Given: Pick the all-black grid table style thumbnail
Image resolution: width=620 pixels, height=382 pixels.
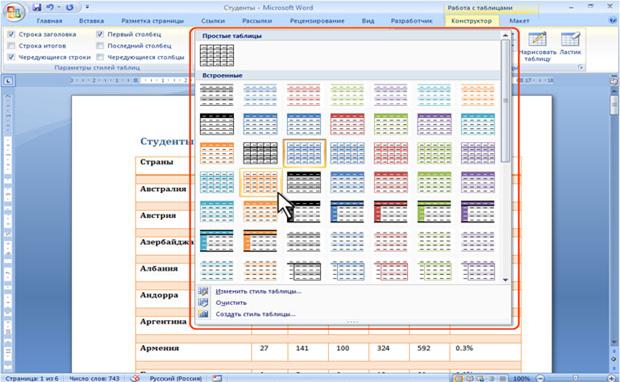Looking at the screenshot, I should [260, 153].
